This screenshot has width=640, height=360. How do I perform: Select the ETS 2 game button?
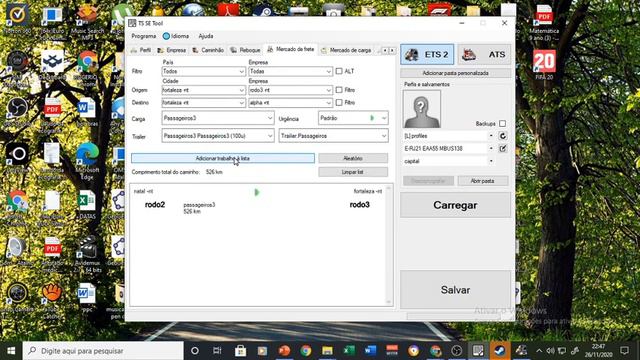[x=427, y=54]
